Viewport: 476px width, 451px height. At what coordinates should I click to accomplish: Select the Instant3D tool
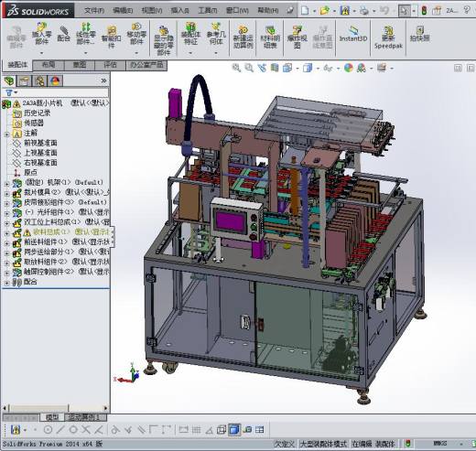click(353, 34)
